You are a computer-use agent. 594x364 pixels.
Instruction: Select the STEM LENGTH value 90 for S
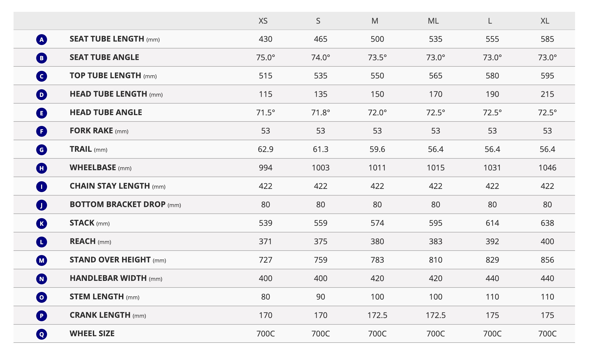click(x=321, y=297)
